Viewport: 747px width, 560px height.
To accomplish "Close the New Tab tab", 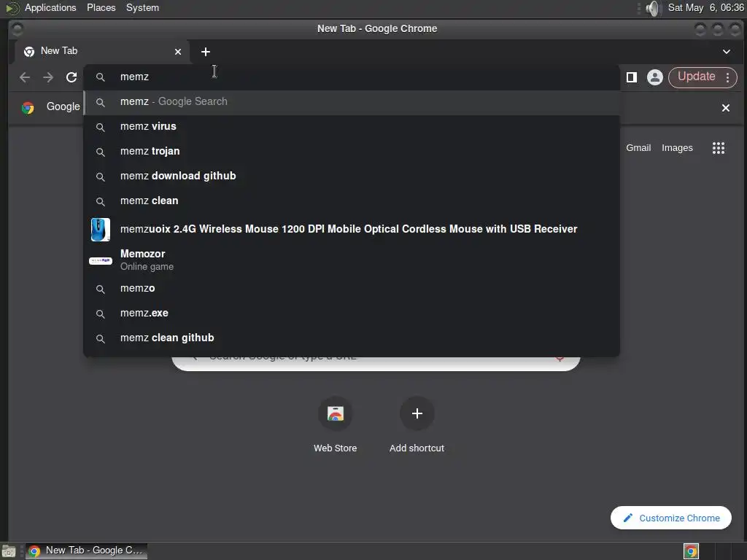I will (x=178, y=52).
